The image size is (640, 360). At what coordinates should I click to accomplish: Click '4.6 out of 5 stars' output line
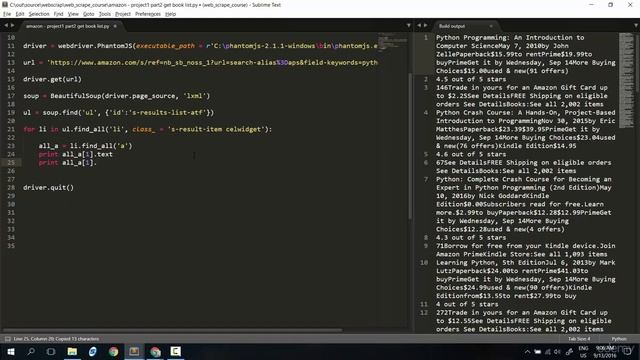point(471,154)
